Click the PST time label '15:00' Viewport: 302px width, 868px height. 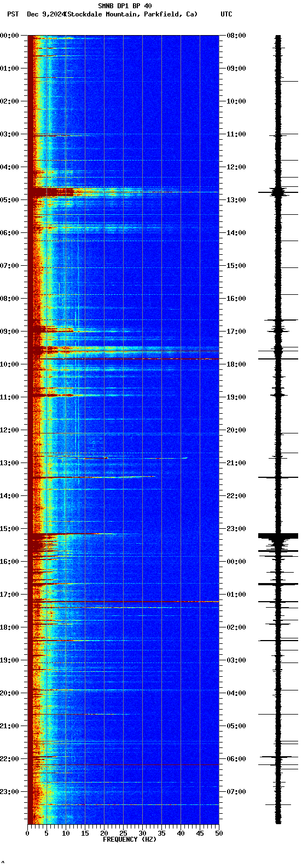pyautogui.click(x=9, y=529)
